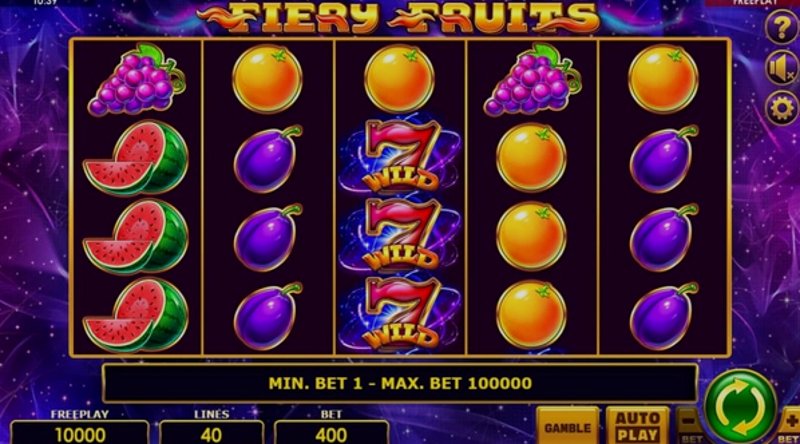Viewport: 800px width, 444px height.
Task: Click the FREEPLAY balance showing 10000
Action: 80,433
